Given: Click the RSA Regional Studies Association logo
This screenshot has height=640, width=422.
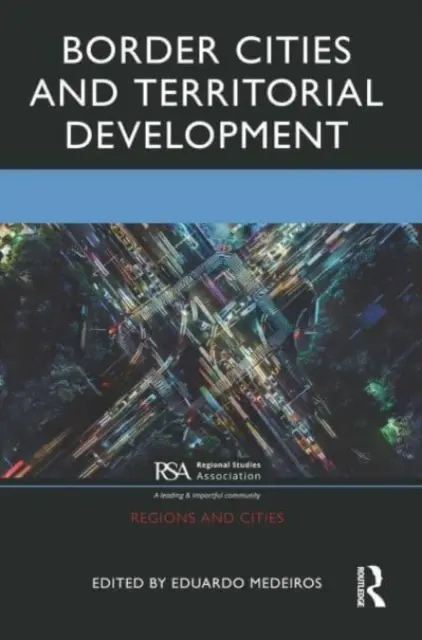Looking at the screenshot, I should 207,471.
